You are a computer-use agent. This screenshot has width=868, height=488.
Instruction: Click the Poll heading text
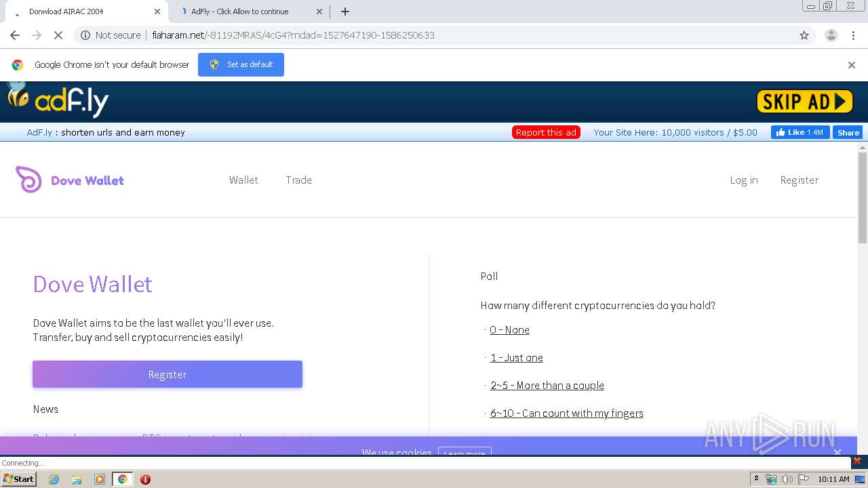tap(489, 276)
